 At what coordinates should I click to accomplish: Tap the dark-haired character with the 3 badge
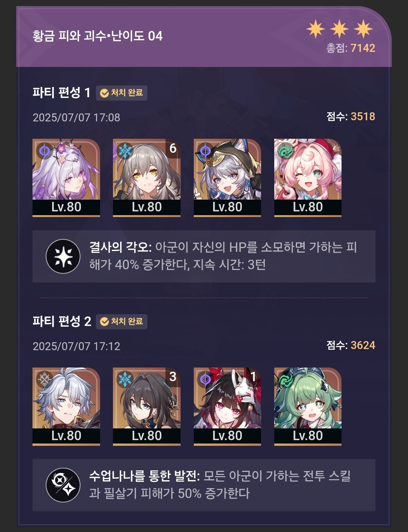(x=147, y=406)
